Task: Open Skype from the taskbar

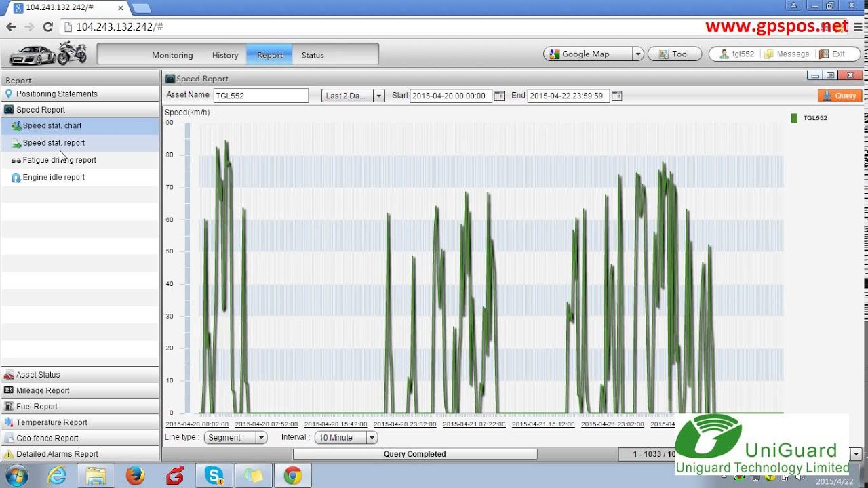Action: tap(214, 476)
